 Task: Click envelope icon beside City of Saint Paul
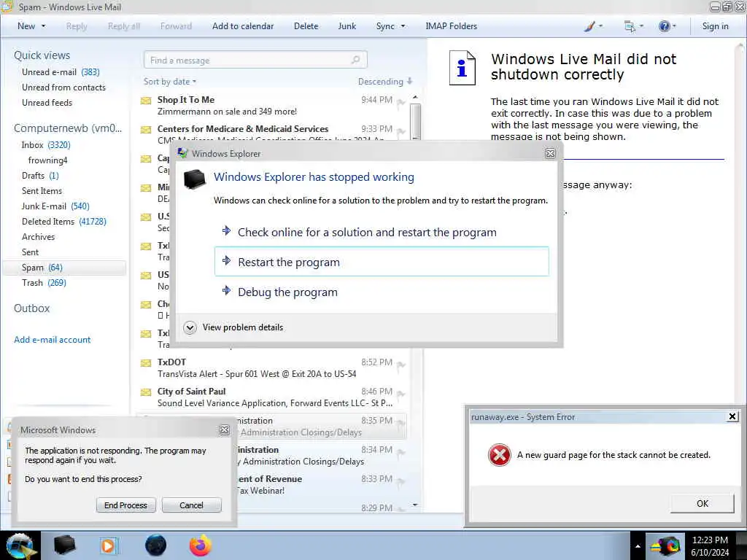[x=146, y=392]
